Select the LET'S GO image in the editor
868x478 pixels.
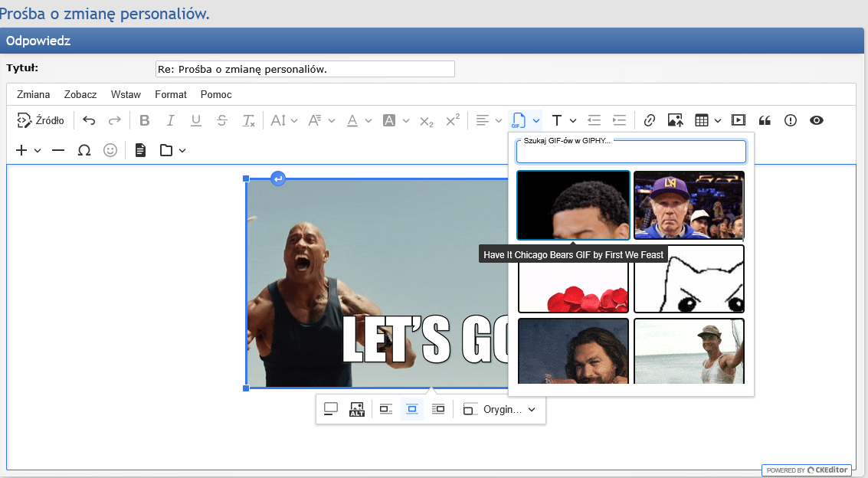(x=376, y=283)
